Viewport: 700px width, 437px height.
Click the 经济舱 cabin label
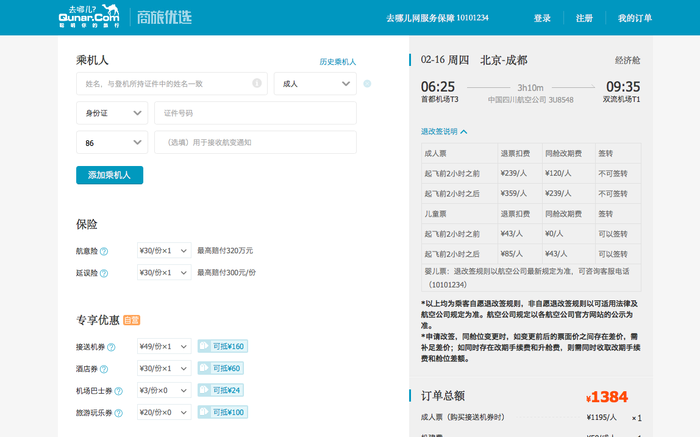coord(627,60)
